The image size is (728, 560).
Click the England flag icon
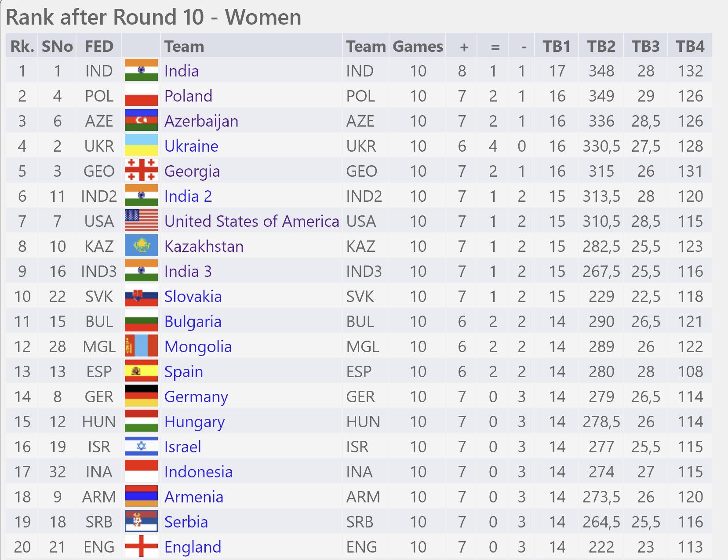(141, 546)
